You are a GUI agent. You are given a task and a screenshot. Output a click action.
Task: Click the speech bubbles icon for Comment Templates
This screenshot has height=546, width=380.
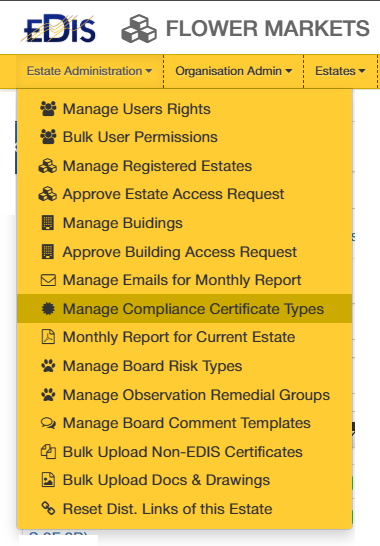[x=48, y=423]
